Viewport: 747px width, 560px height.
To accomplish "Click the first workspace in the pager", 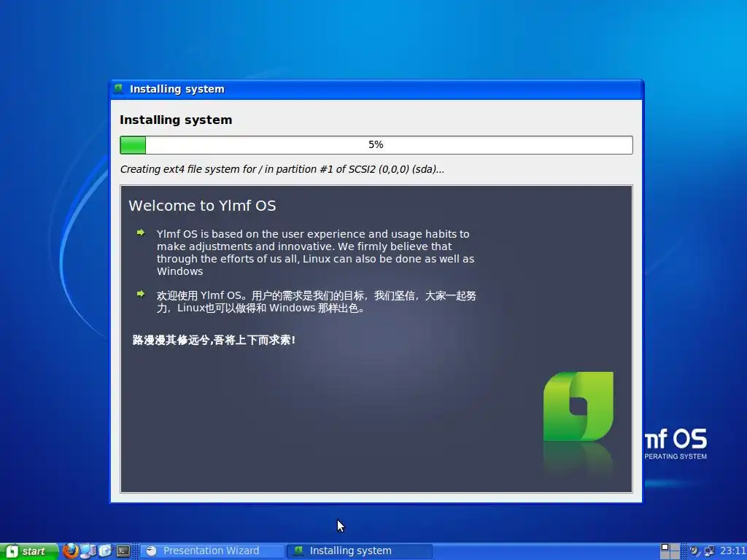I will click(x=665, y=547).
